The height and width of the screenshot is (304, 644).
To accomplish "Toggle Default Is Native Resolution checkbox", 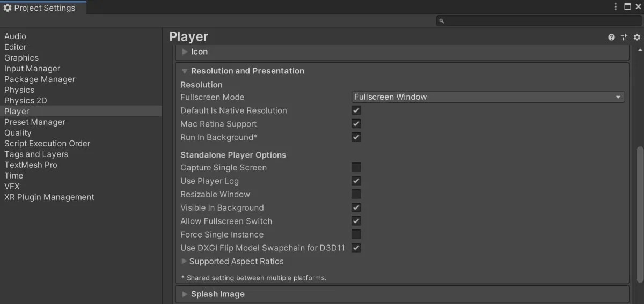I will pos(356,110).
